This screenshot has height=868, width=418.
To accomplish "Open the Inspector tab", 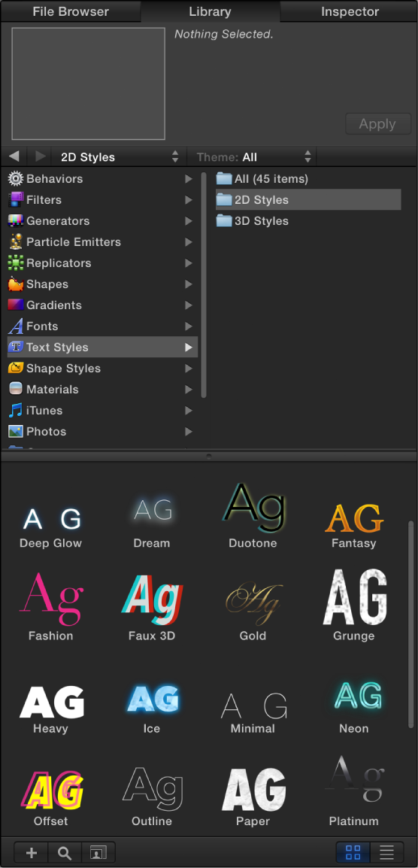I will coord(350,11).
